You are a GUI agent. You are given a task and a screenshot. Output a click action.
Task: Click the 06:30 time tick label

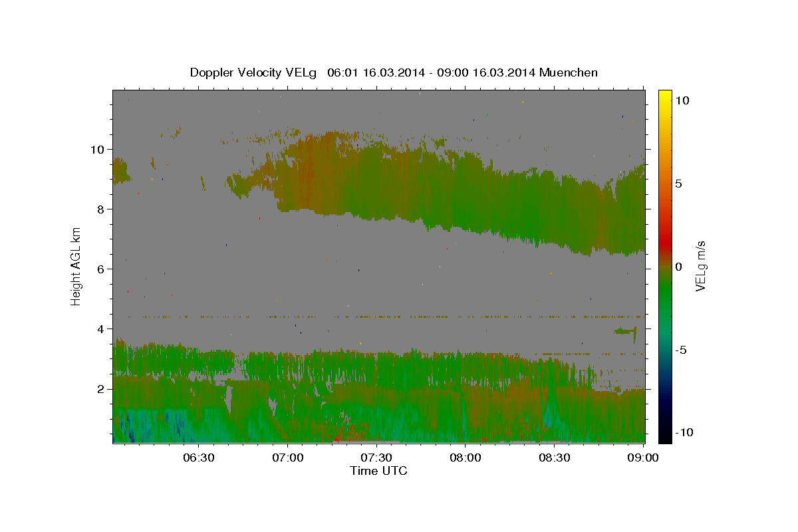click(x=198, y=458)
